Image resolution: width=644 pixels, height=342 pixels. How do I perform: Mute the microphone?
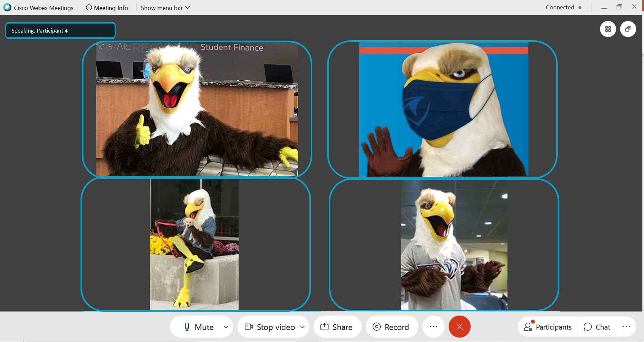pos(199,327)
